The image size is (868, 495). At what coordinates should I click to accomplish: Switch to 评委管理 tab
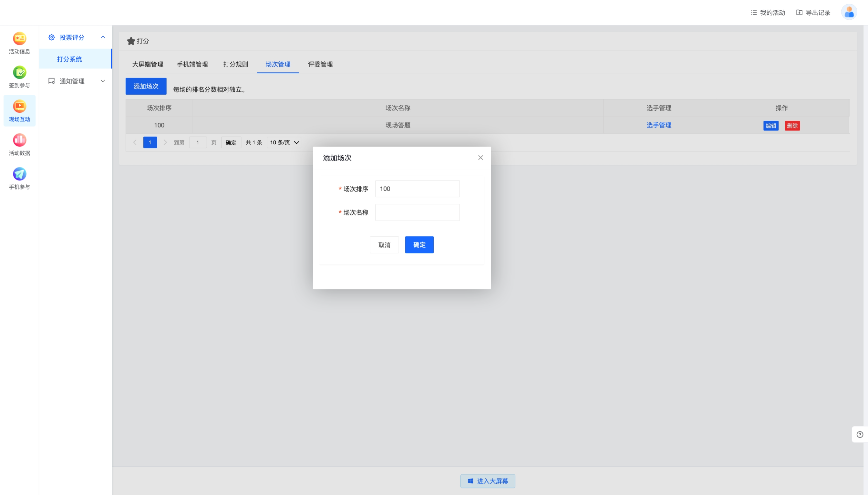(x=320, y=64)
